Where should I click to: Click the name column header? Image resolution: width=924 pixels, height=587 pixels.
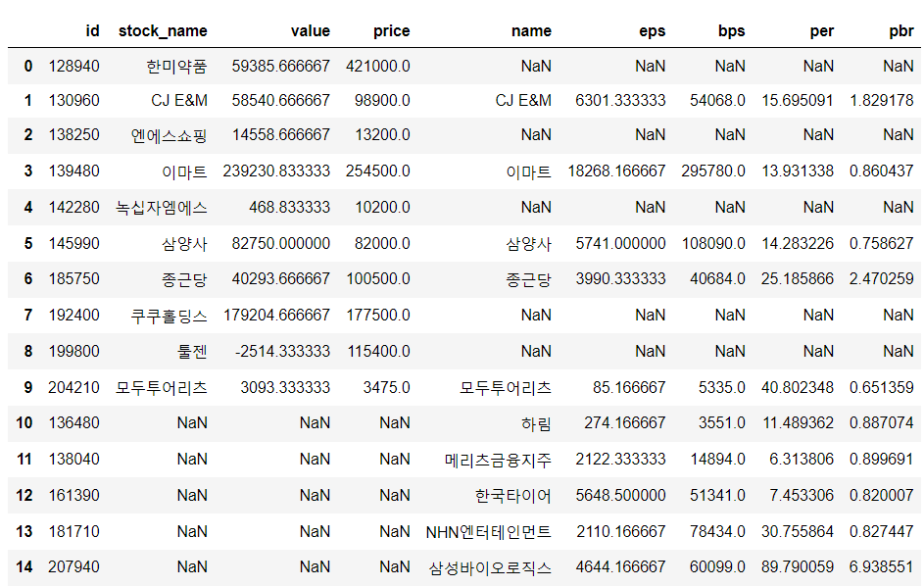coord(531,31)
